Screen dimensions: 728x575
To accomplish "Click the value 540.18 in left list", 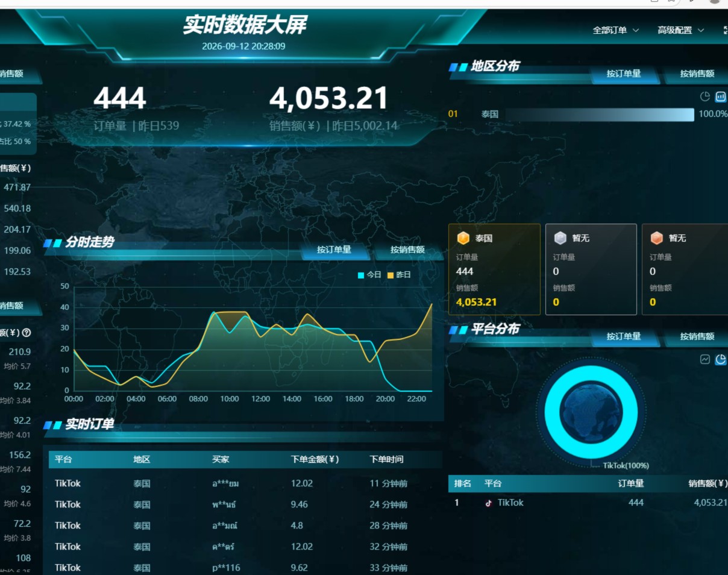I will tap(17, 209).
